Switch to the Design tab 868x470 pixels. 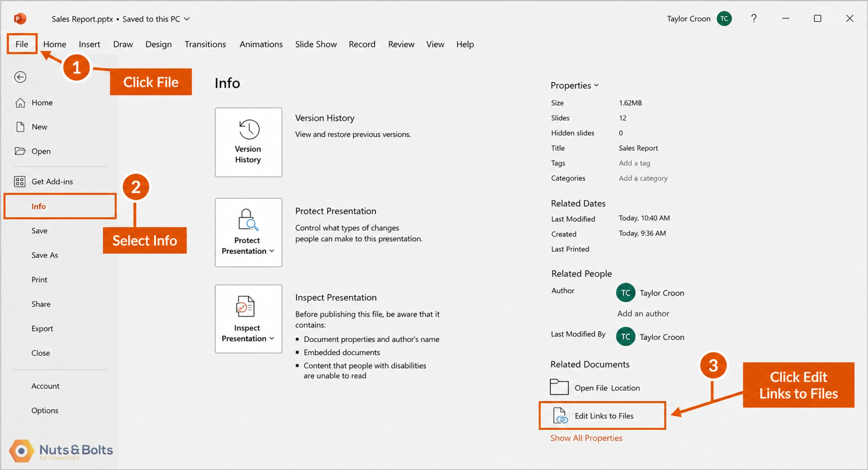click(x=158, y=44)
